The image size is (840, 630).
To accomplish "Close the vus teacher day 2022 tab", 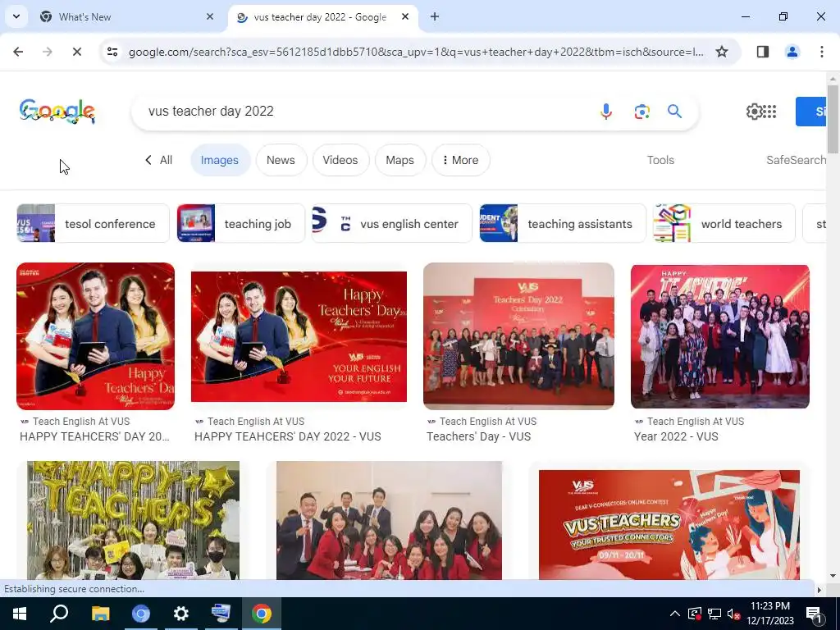I will (x=405, y=16).
